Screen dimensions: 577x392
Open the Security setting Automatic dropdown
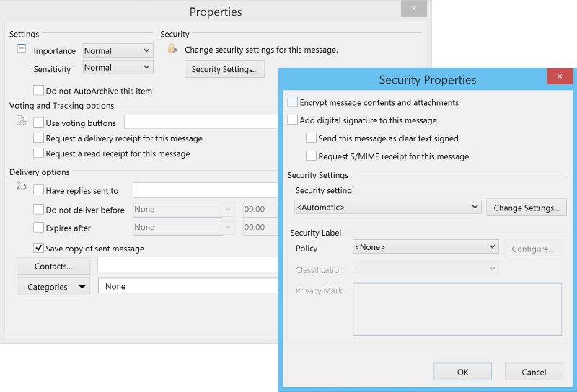pyautogui.click(x=387, y=207)
